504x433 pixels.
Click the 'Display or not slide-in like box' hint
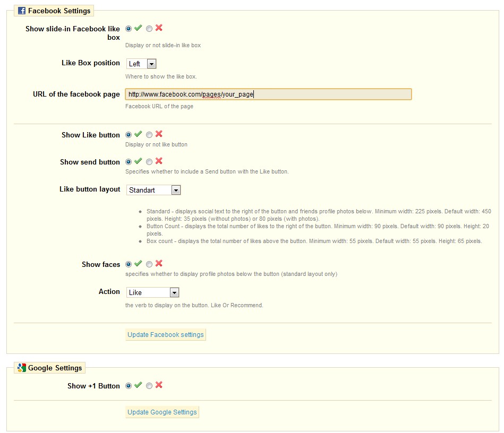coord(163,45)
